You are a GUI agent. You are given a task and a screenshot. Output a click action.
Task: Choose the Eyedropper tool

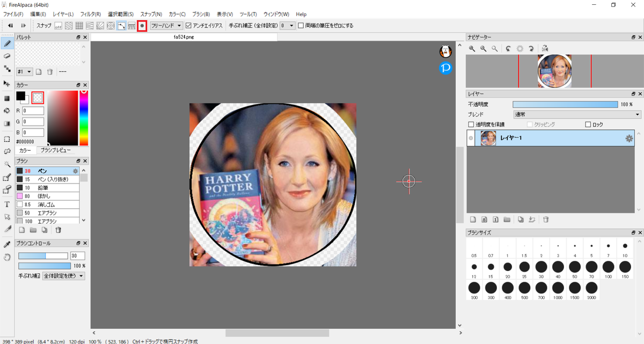(x=7, y=244)
